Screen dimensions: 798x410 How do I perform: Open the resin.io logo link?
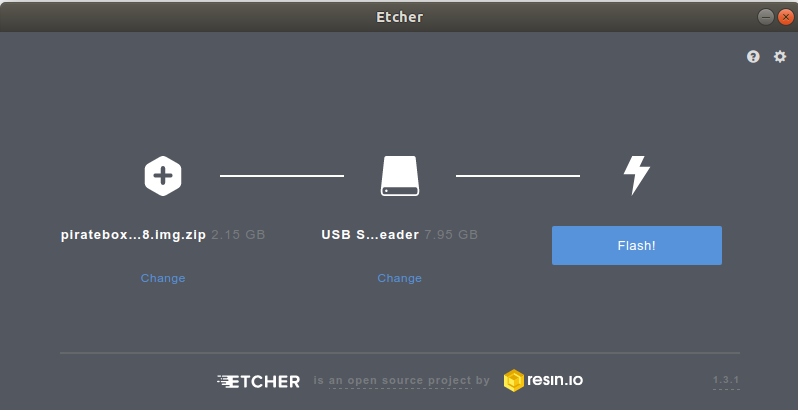point(543,380)
